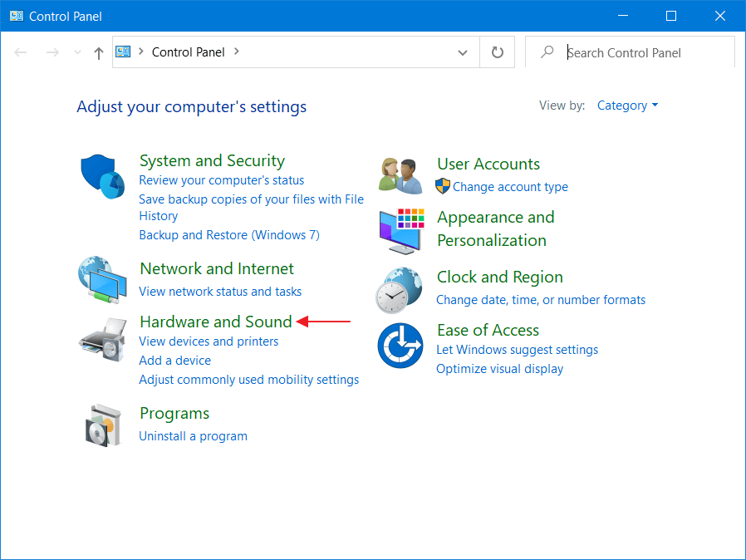Open Review your computer's status
The image size is (746, 560).
coord(221,180)
